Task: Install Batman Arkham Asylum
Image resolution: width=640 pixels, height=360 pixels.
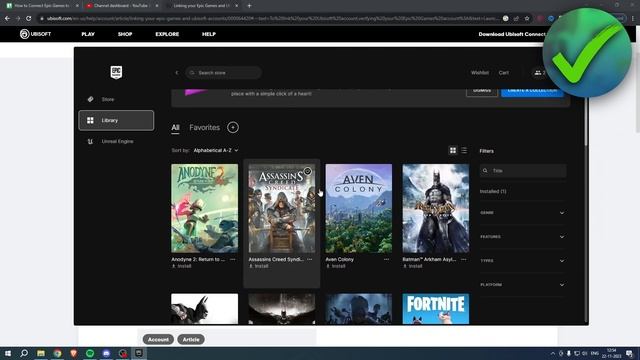Action: pyautogui.click(x=413, y=266)
